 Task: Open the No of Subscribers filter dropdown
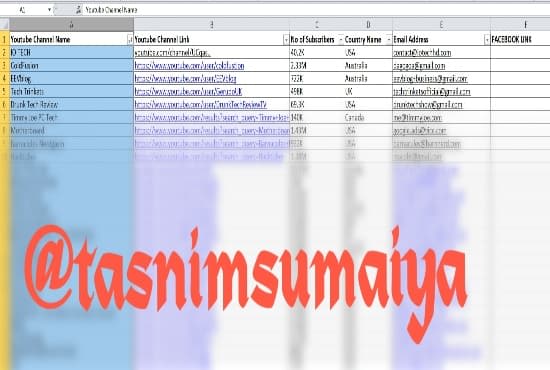[340, 40]
